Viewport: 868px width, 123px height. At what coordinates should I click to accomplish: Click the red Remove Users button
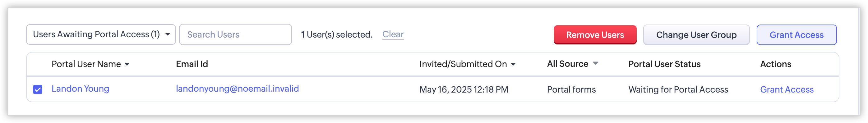tap(595, 35)
